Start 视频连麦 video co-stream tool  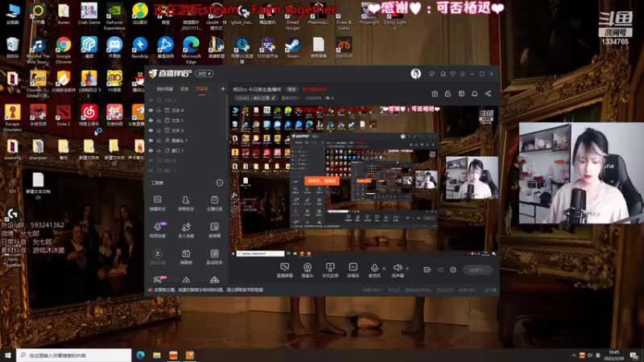pos(157,230)
